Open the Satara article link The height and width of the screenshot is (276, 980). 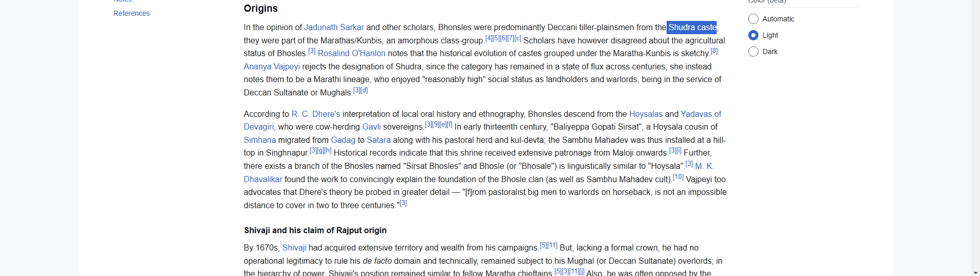(x=378, y=140)
